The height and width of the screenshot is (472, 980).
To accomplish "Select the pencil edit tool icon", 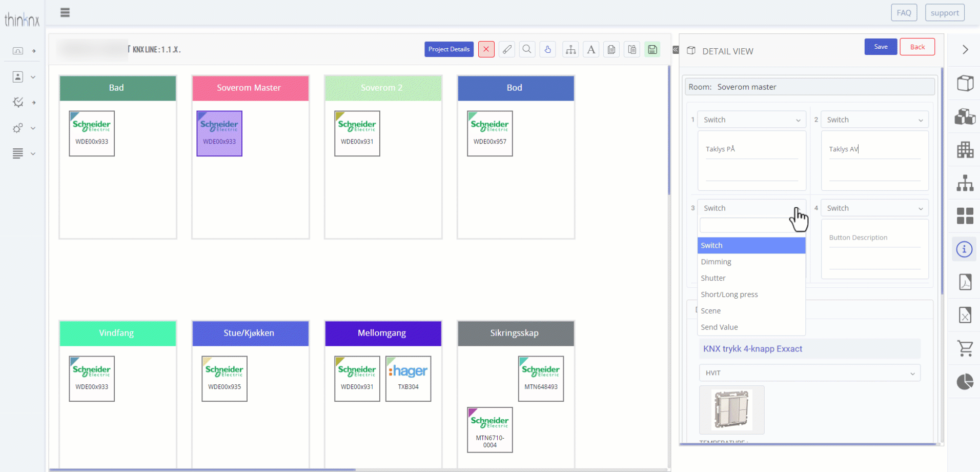I will pyautogui.click(x=506, y=49).
